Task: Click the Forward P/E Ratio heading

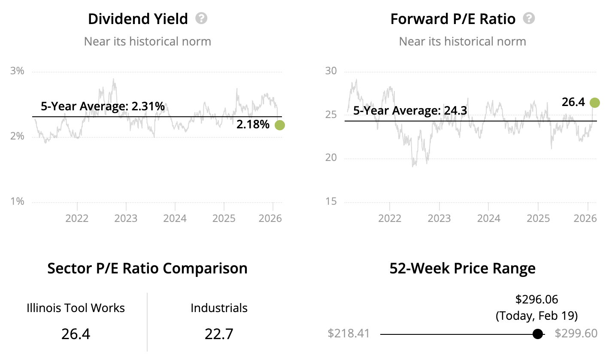Action: click(x=453, y=19)
